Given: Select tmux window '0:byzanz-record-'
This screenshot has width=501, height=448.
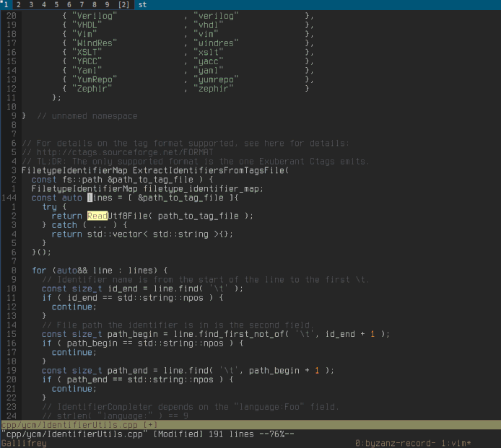Looking at the screenshot, I should pyautogui.click(x=395, y=443).
